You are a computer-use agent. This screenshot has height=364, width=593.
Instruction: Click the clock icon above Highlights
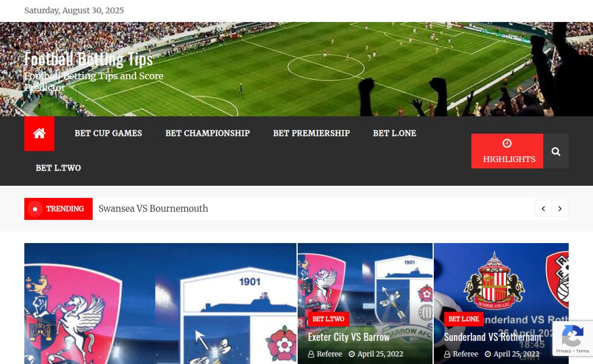507,144
